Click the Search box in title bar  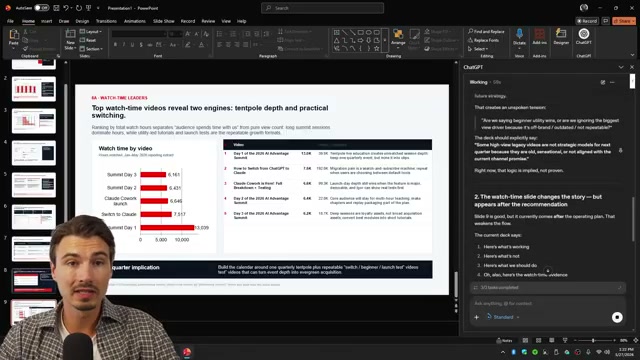[x=322, y=8]
